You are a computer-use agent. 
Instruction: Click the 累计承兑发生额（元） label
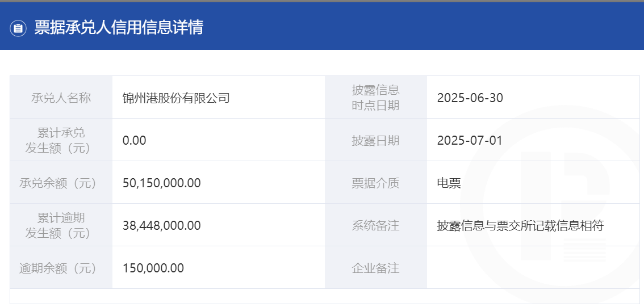tap(61, 140)
